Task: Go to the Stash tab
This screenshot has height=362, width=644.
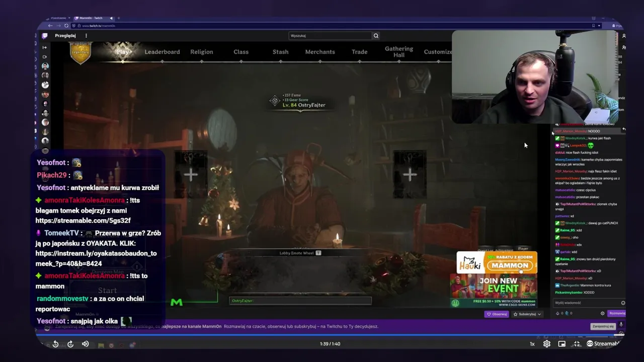Action: (280, 52)
